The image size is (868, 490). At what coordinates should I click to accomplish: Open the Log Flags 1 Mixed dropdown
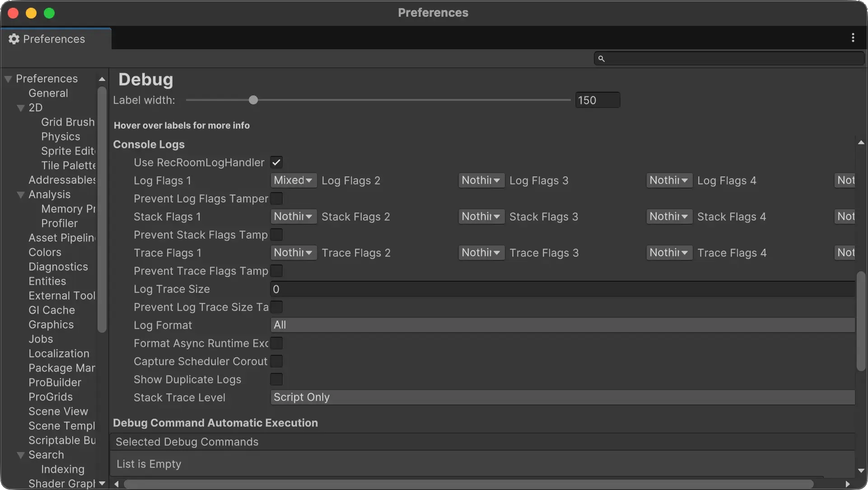click(293, 180)
